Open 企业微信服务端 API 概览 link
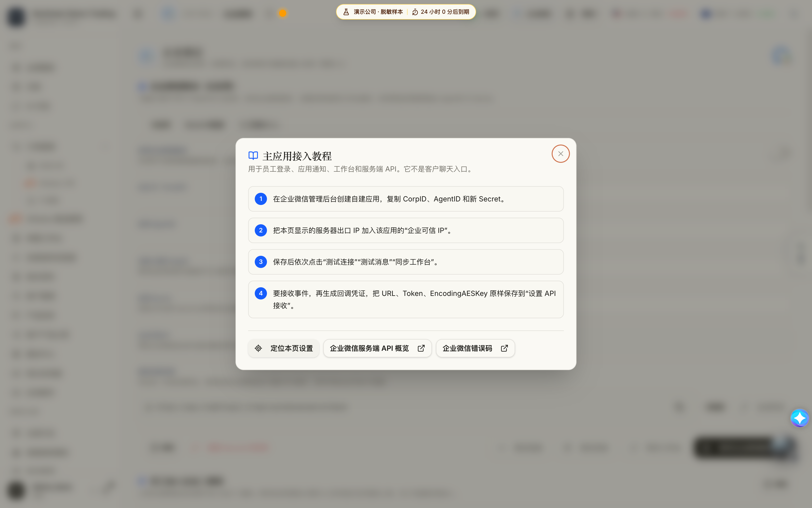This screenshot has width=812, height=508. coord(377,348)
